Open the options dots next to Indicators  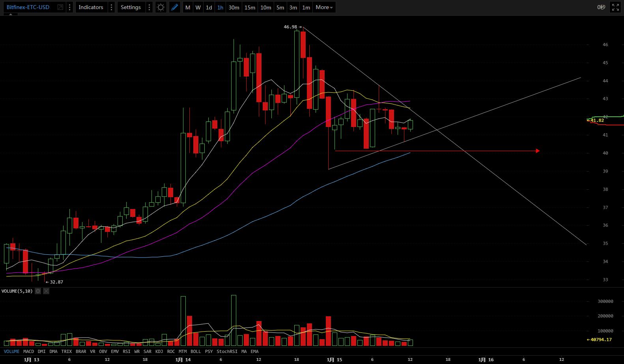pyautogui.click(x=111, y=7)
